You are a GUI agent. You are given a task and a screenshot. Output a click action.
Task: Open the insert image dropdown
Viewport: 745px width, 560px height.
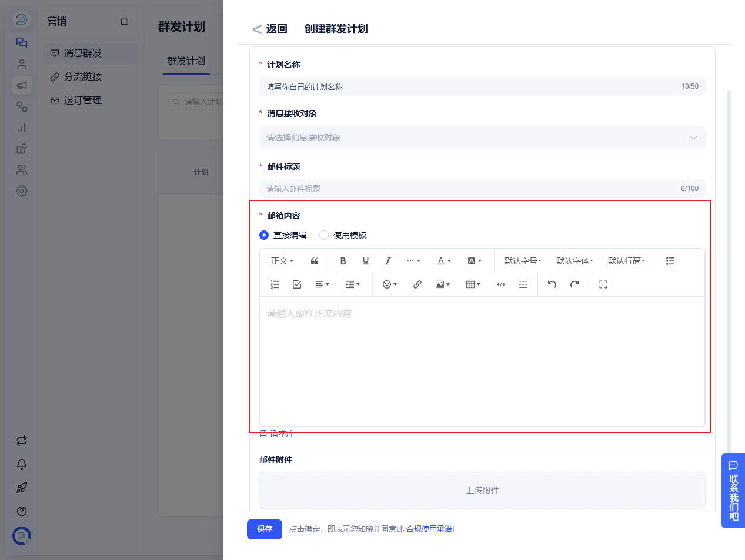click(443, 284)
